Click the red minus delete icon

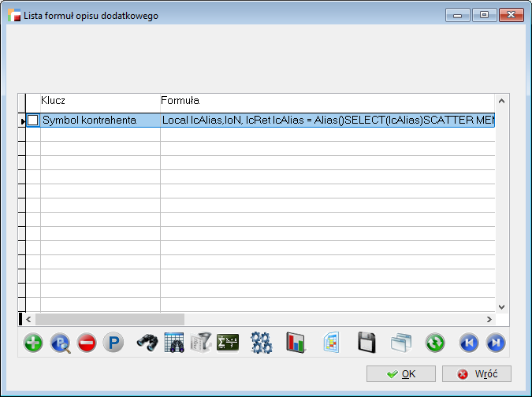coord(87,343)
